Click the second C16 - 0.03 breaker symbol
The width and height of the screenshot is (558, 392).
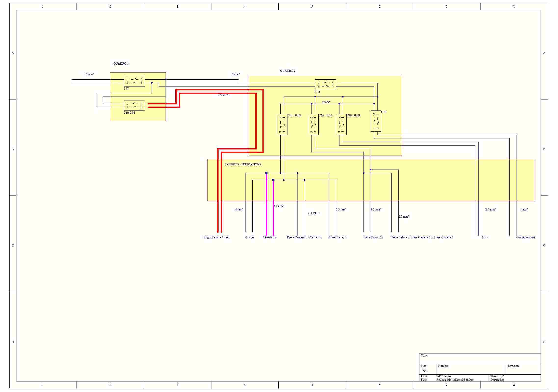coord(313,124)
